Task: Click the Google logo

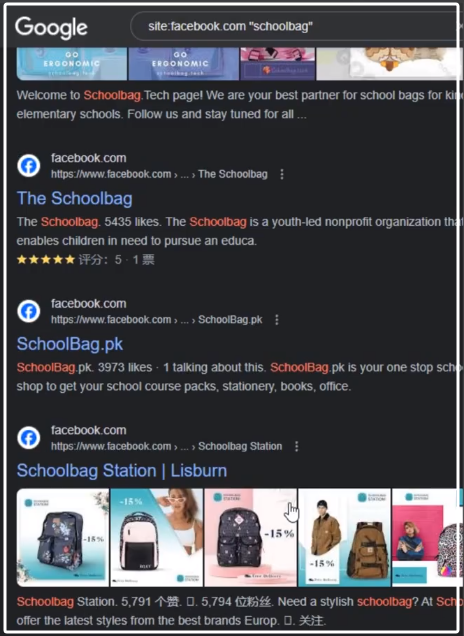Action: tap(51, 28)
